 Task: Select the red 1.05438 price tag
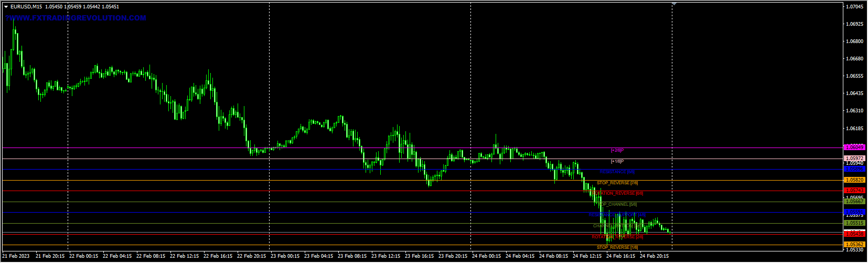(x=854, y=233)
